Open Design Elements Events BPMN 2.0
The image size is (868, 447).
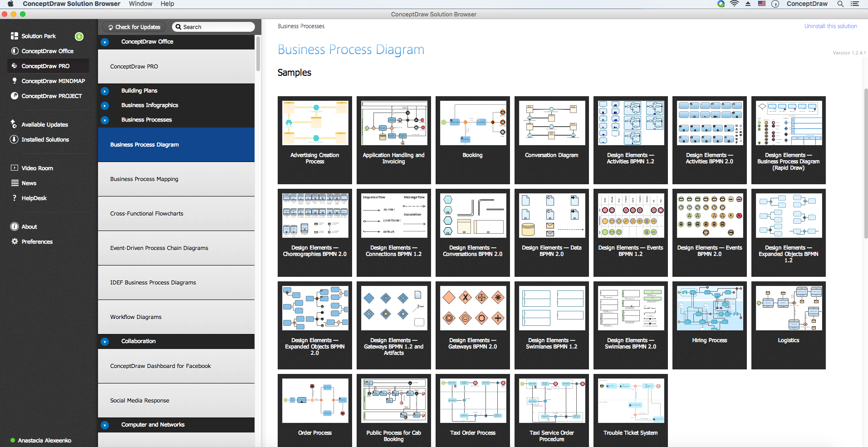(x=710, y=232)
